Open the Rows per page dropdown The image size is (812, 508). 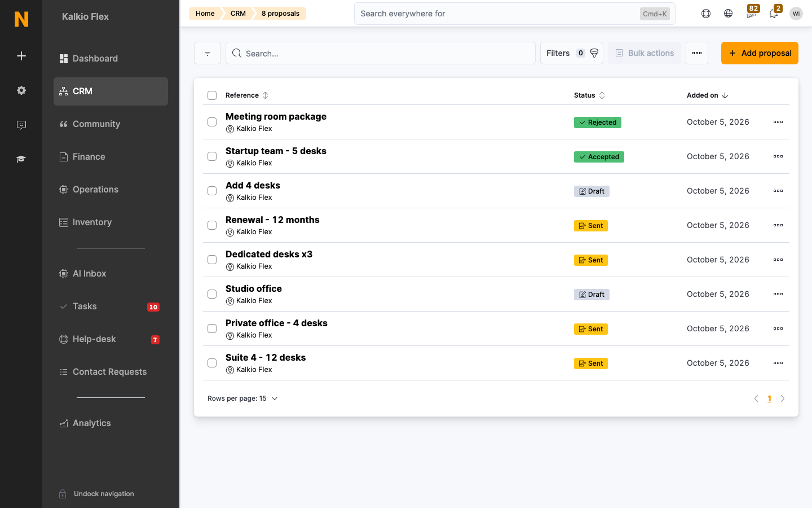[x=243, y=398]
